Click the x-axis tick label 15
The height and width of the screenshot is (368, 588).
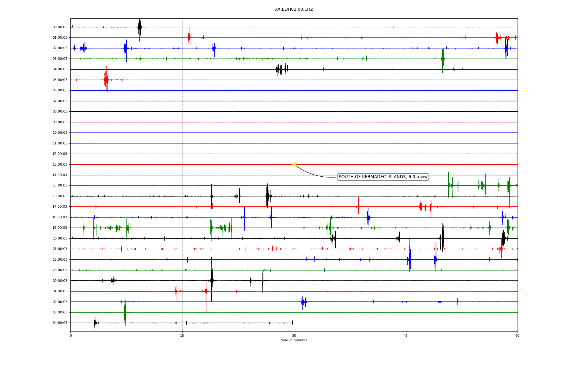pos(182,336)
